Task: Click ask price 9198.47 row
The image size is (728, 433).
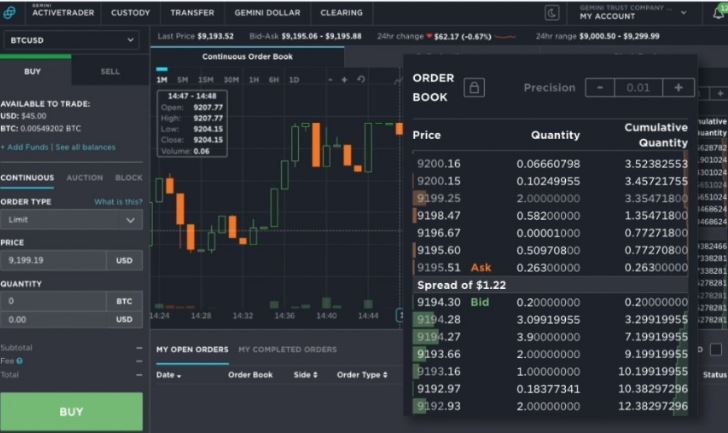Action: coord(550,216)
